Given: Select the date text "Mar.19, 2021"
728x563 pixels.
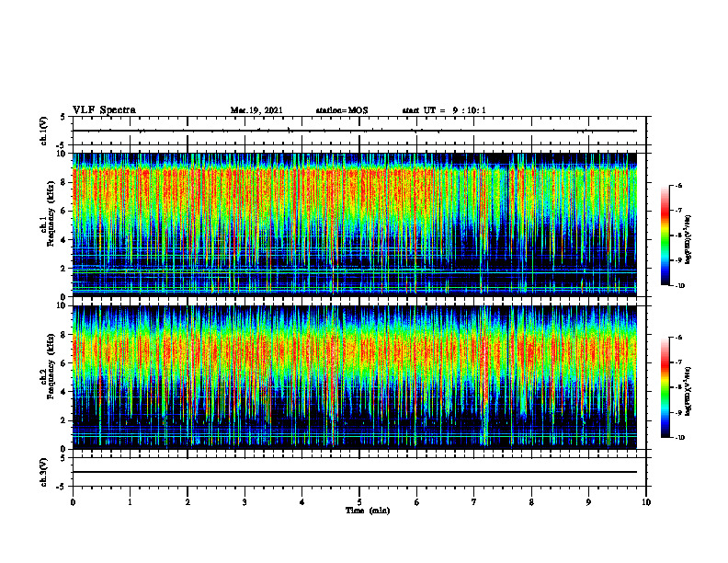Looking at the screenshot, I should (256, 110).
